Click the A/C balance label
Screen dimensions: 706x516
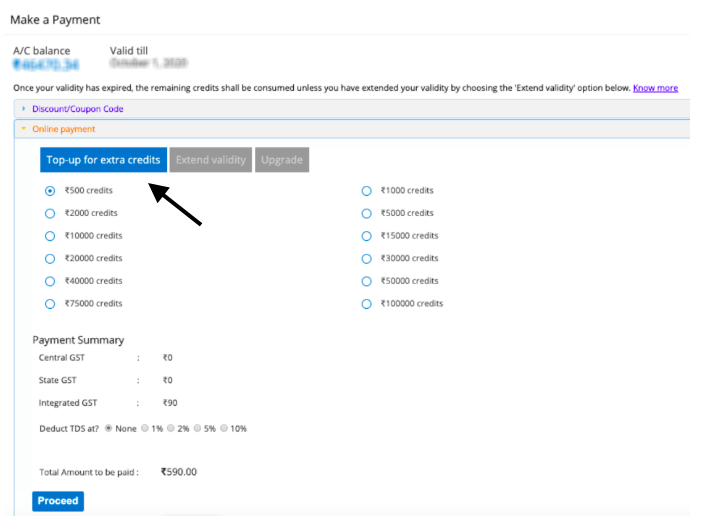pos(41,51)
